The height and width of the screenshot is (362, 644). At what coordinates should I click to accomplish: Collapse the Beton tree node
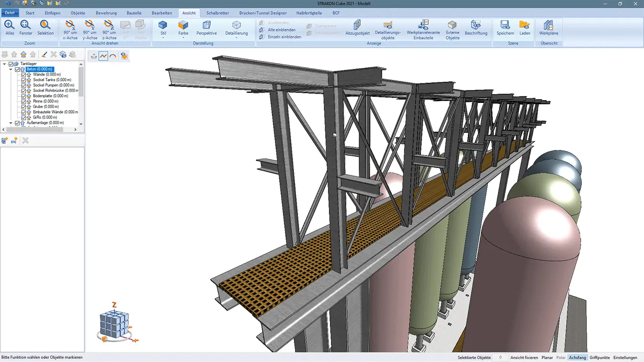[11, 69]
